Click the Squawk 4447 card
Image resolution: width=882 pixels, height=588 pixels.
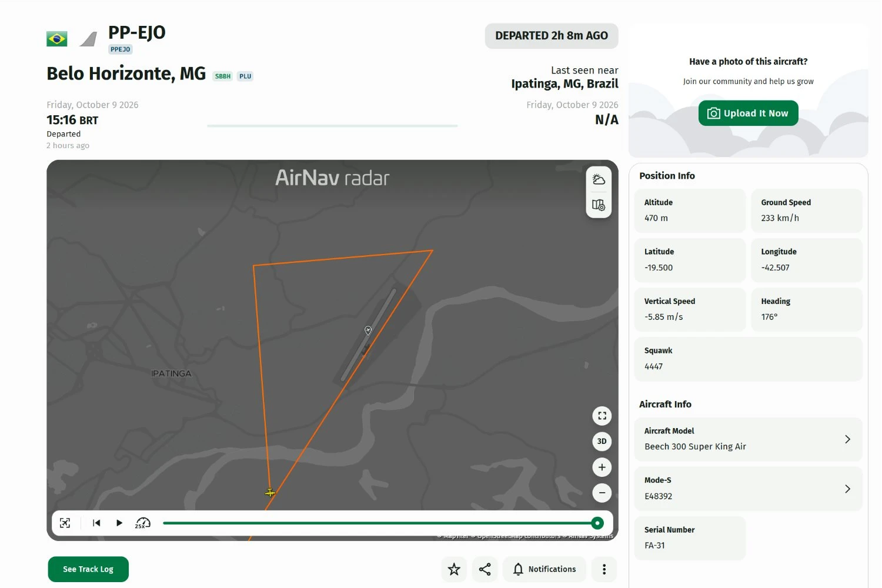click(748, 359)
